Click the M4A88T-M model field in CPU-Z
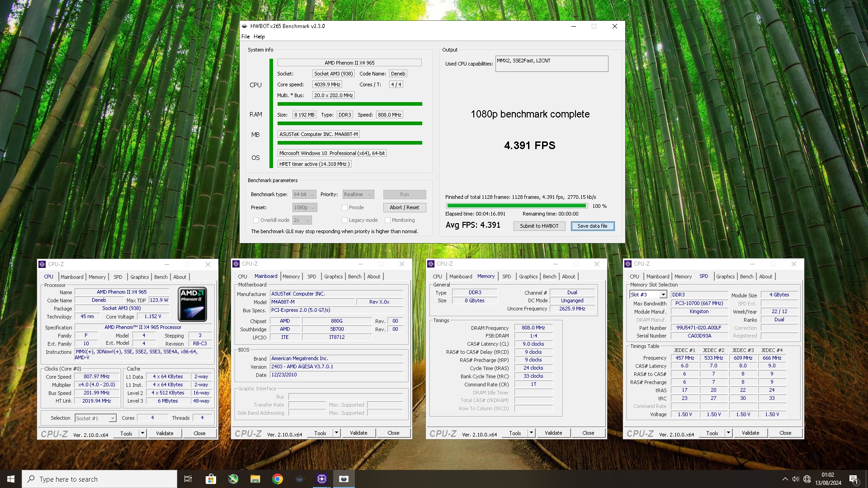Viewport: 868px width, 488px height. (x=312, y=302)
